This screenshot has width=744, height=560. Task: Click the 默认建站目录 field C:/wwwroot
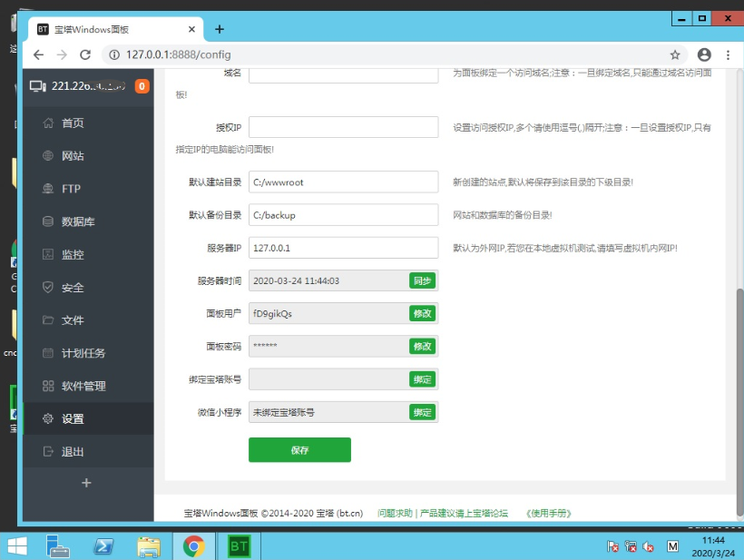click(x=344, y=182)
